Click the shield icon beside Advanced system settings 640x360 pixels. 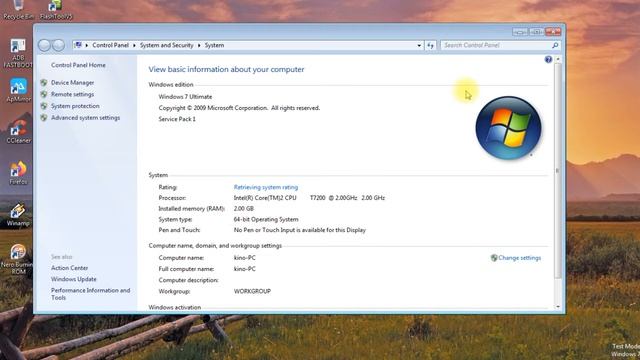(44, 118)
